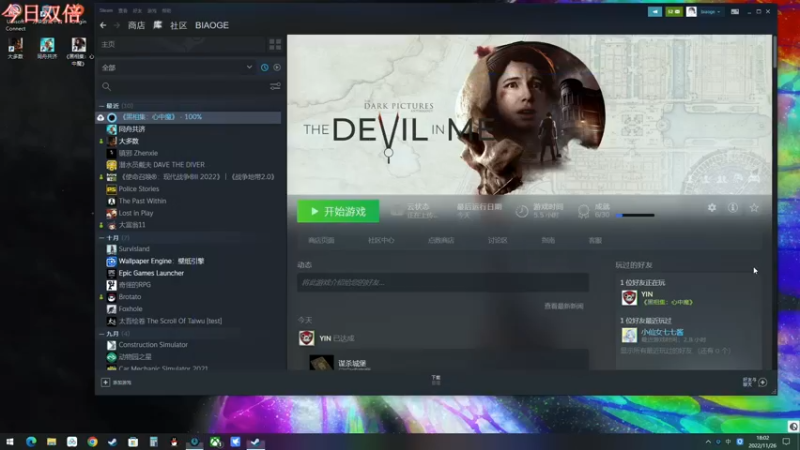Click the 添加游戏 add game button
Image resolution: width=800 pixels, height=450 pixels.
pyautogui.click(x=117, y=382)
